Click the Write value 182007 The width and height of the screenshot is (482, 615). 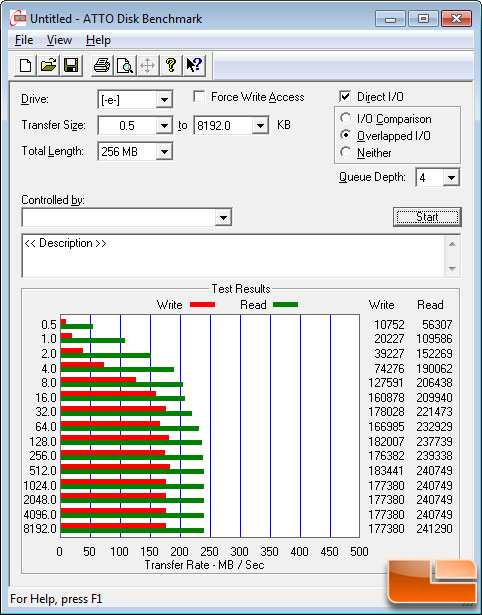pos(386,442)
